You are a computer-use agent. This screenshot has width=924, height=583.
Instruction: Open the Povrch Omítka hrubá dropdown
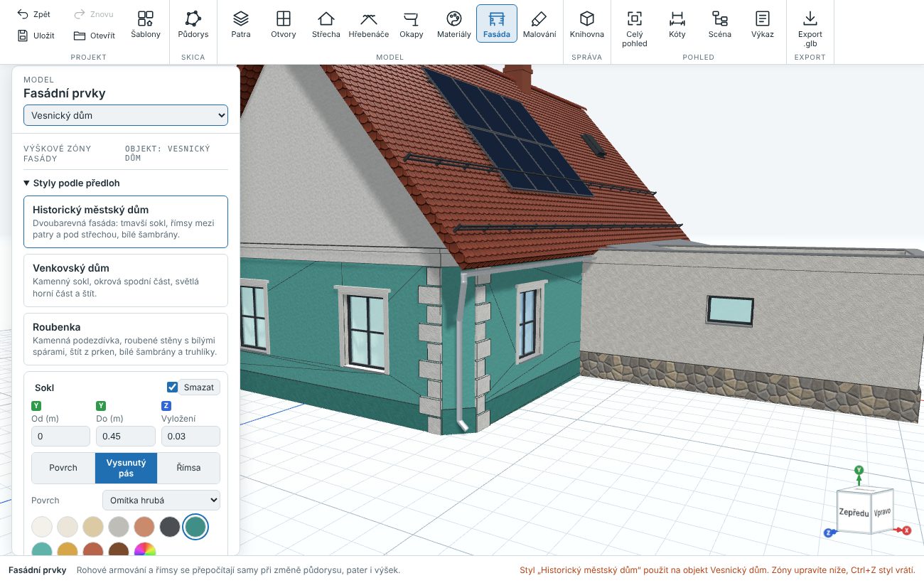[x=161, y=501]
